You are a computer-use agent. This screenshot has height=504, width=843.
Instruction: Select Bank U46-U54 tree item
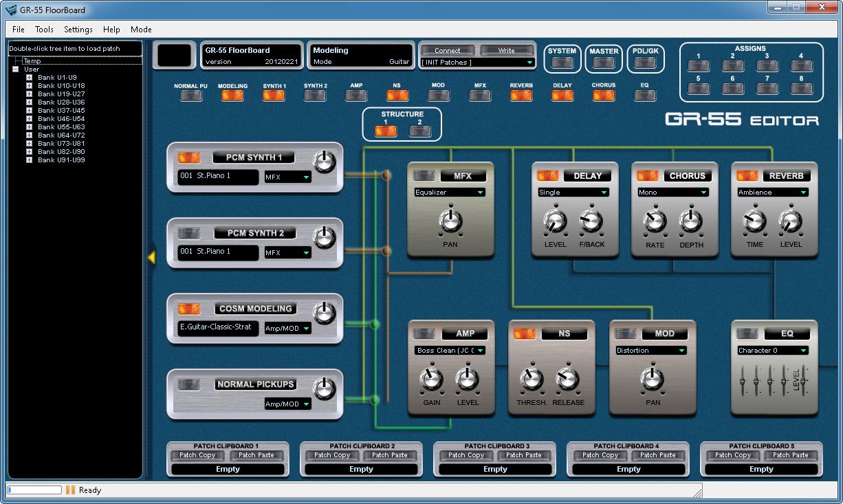61,119
